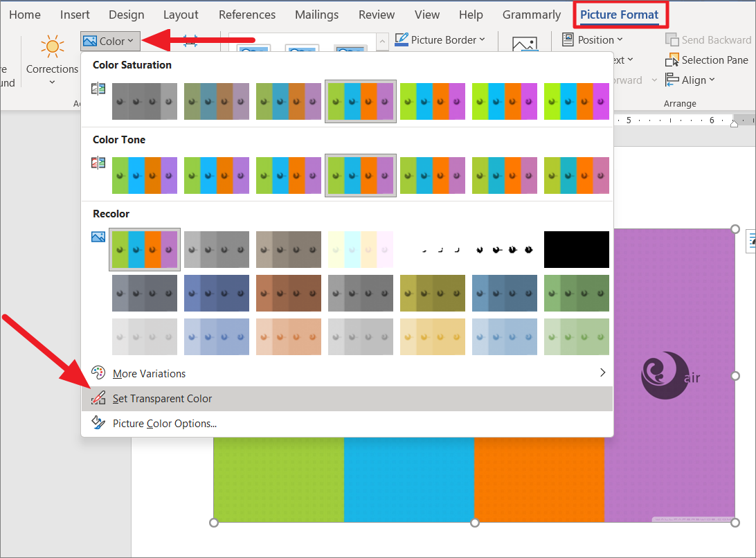Select Black and White 50% recolor
The height and width of the screenshot is (558, 756).
pyautogui.click(x=504, y=249)
